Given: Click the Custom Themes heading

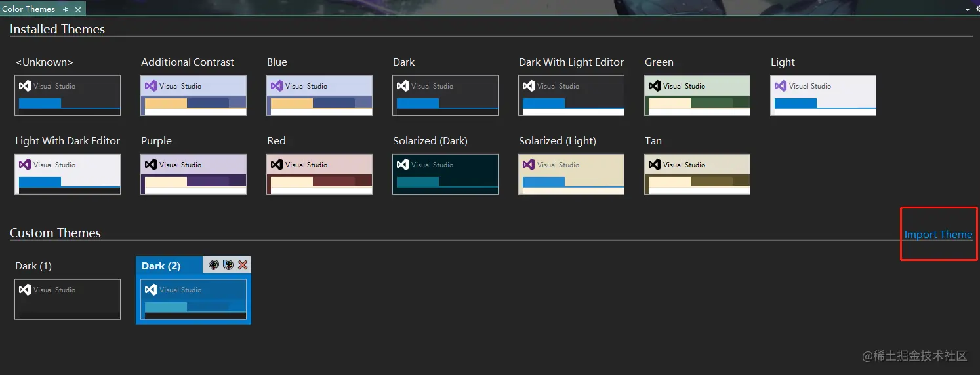Looking at the screenshot, I should (x=55, y=233).
